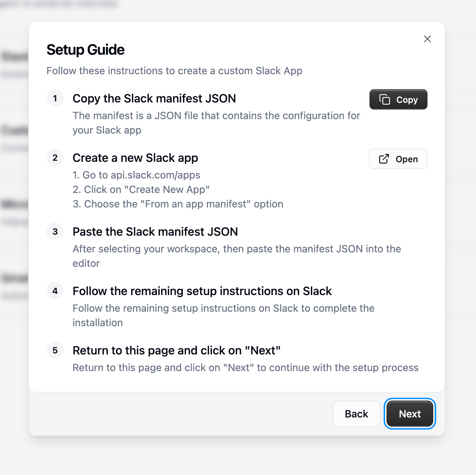Click the step 4 numbered circle

[55, 291]
